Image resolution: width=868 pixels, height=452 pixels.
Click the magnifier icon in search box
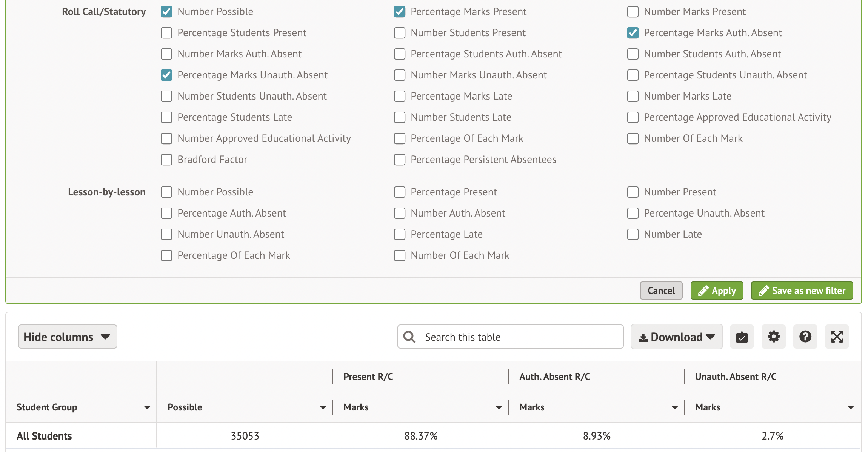pyautogui.click(x=409, y=337)
